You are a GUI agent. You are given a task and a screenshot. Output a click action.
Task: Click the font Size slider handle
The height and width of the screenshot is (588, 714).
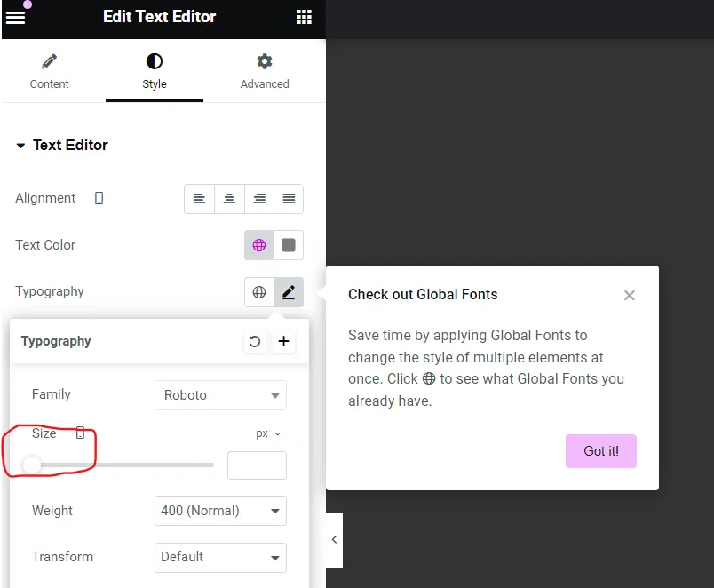[32, 465]
